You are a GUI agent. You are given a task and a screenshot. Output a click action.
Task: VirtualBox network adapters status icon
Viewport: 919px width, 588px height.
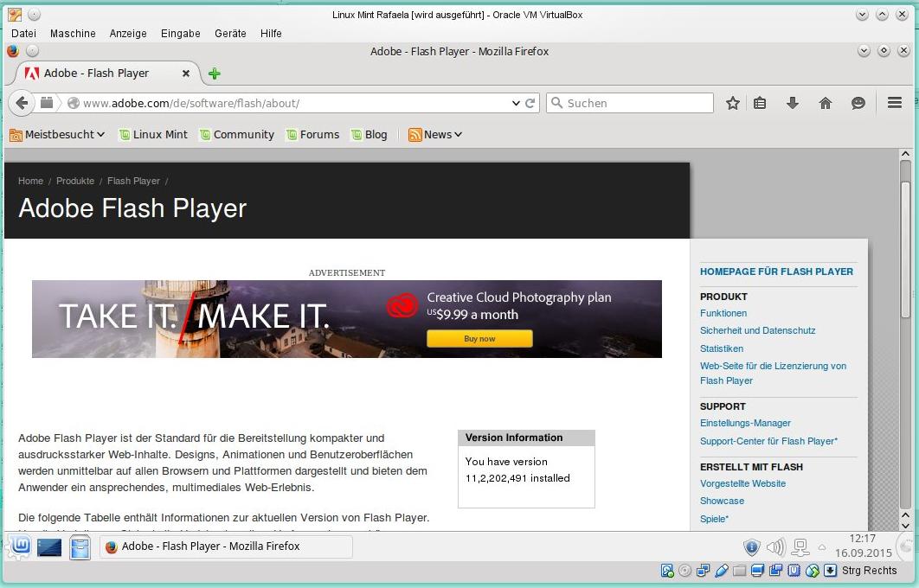(x=704, y=571)
